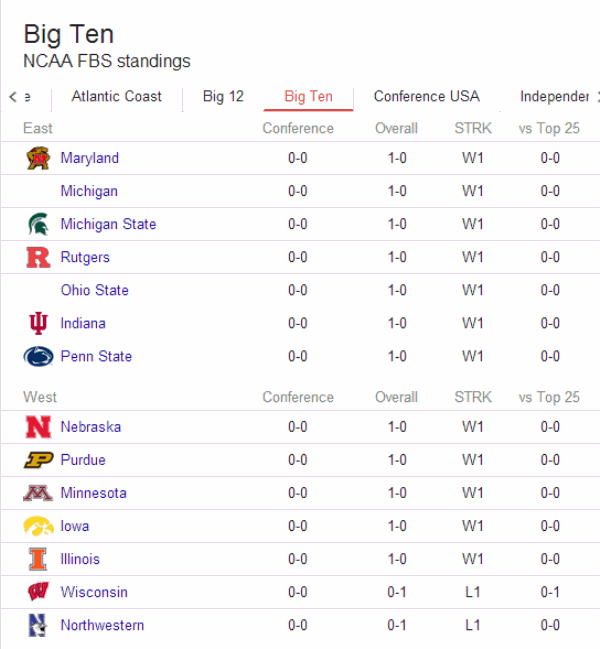Image resolution: width=600 pixels, height=649 pixels.
Task: Click the Purdue gold P logo
Action: (x=38, y=460)
